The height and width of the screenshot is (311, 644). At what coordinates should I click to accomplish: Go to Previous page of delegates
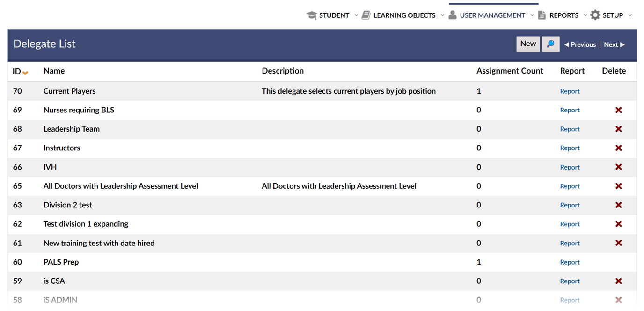[x=580, y=44]
